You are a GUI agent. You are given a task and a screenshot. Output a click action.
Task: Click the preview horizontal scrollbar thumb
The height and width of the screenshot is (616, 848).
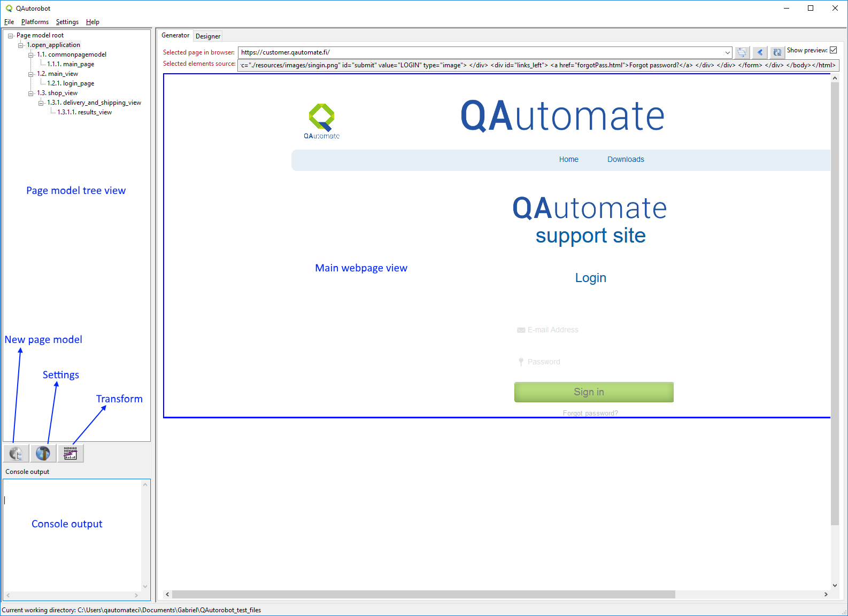tap(423, 594)
